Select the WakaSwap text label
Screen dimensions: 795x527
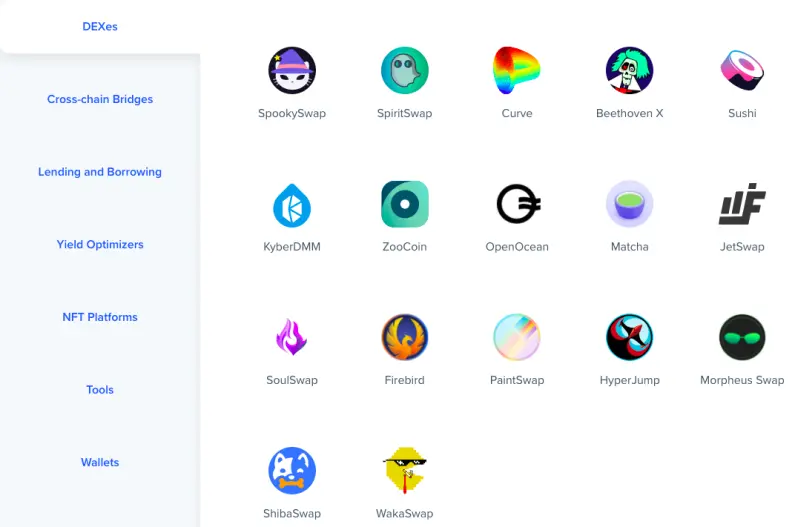[405, 514]
